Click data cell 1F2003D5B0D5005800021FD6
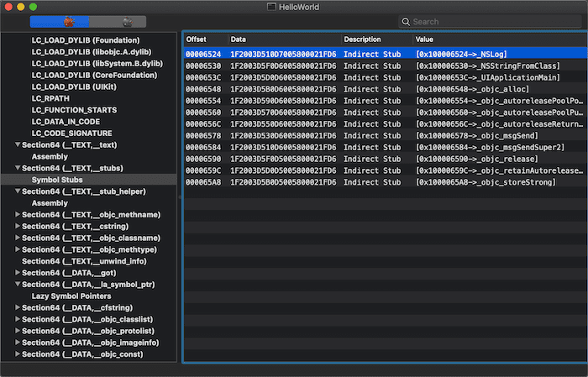Screen dimensions: 588x377 [283, 181]
